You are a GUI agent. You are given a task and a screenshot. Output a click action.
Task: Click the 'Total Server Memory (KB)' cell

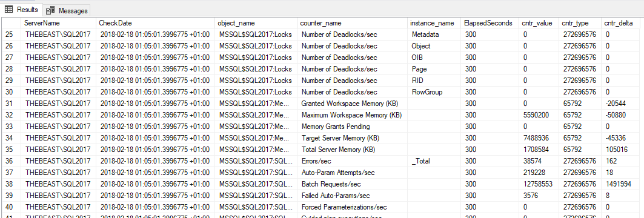353,150
